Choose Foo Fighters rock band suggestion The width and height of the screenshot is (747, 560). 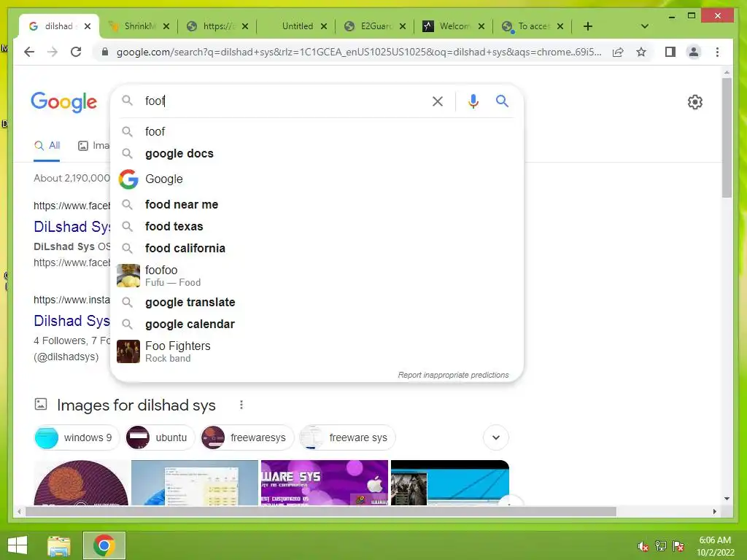point(317,351)
